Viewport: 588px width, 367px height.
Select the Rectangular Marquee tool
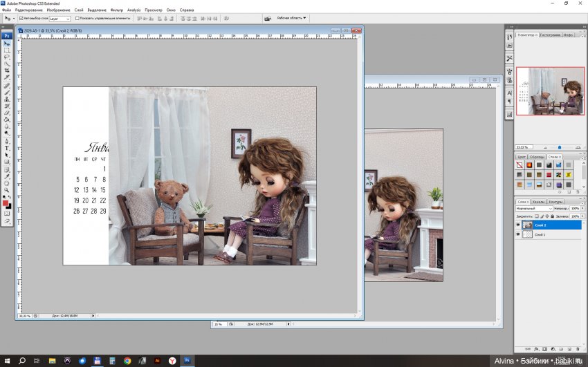point(7,50)
